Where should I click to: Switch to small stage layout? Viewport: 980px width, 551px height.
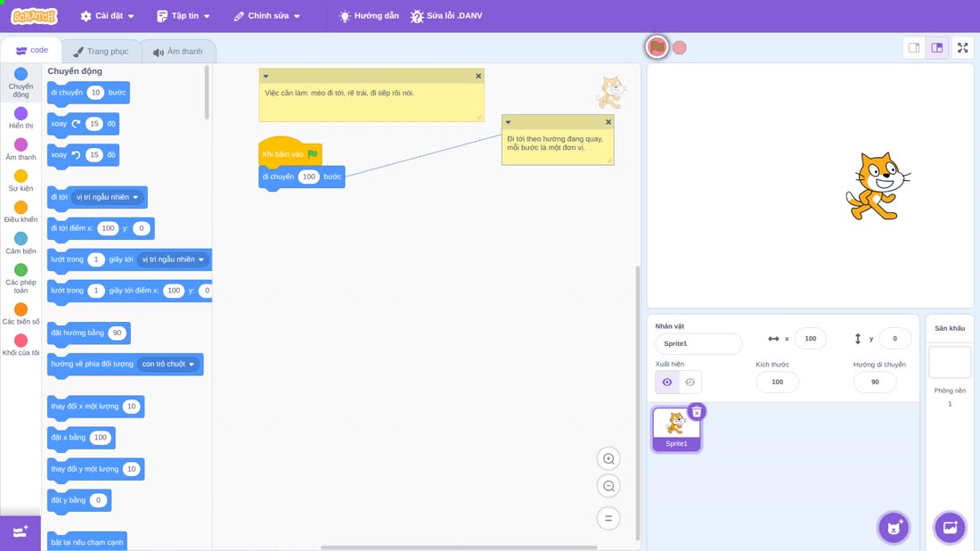[x=914, y=47]
